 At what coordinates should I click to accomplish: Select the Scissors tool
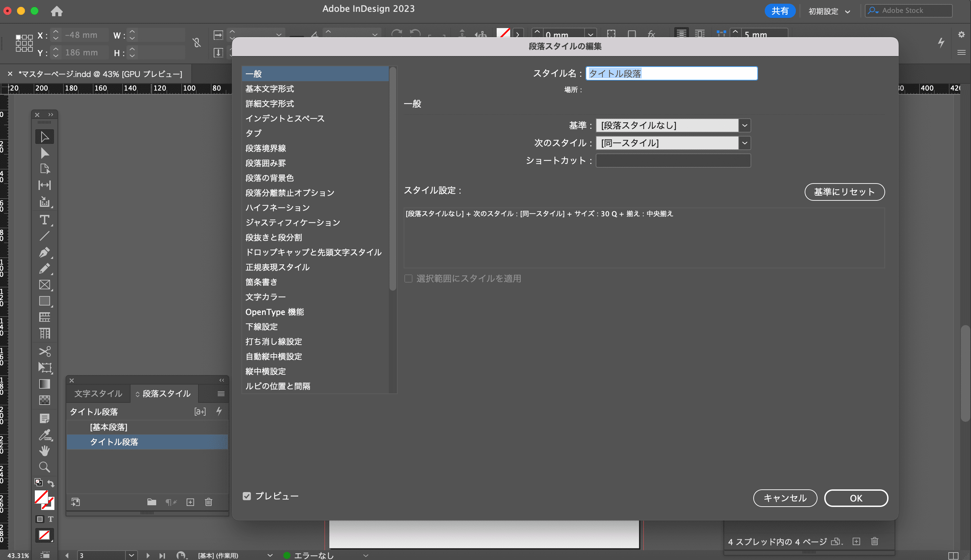pos(45,351)
